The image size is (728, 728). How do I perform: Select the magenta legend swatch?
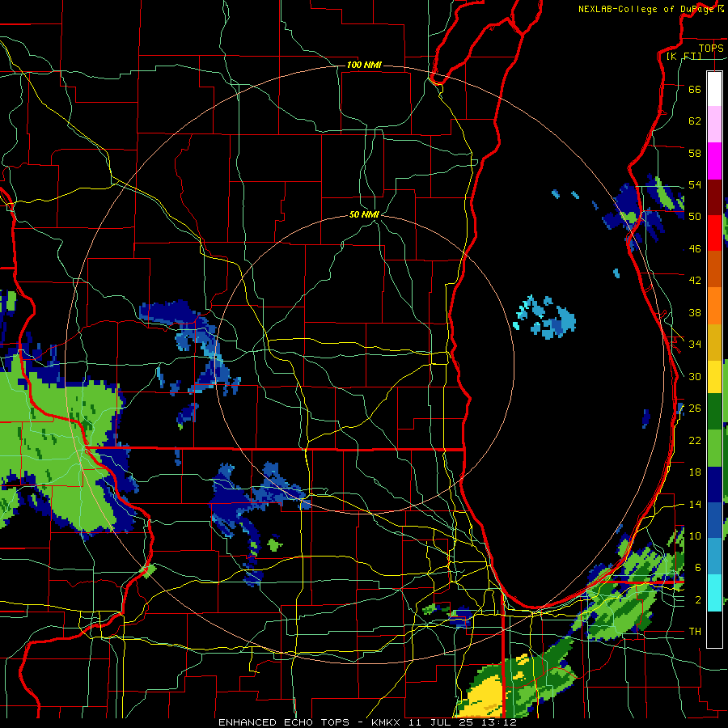[x=714, y=161]
